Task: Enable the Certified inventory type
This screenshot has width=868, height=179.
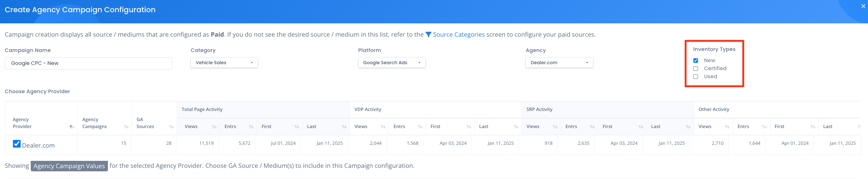Action: tap(695, 69)
